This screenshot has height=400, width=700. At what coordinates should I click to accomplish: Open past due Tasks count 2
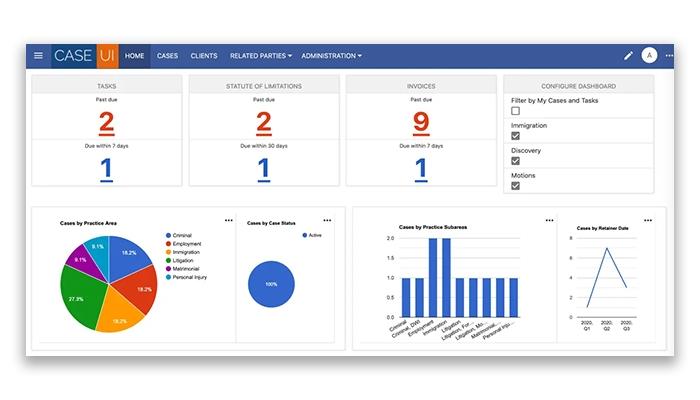pyautogui.click(x=106, y=123)
